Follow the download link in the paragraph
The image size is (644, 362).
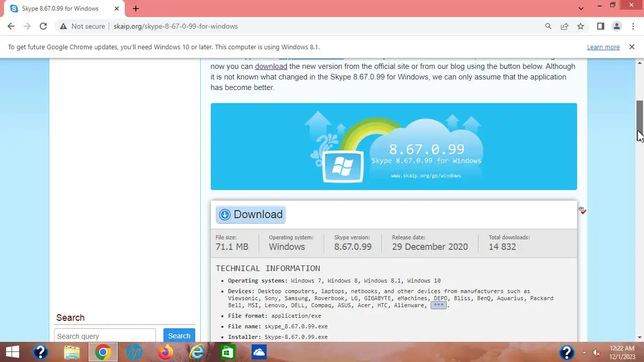coord(271,66)
